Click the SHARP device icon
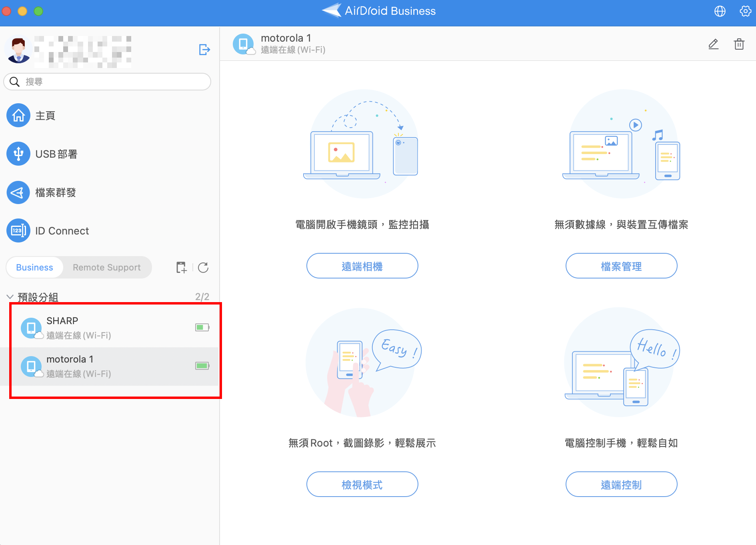 pos(32,328)
